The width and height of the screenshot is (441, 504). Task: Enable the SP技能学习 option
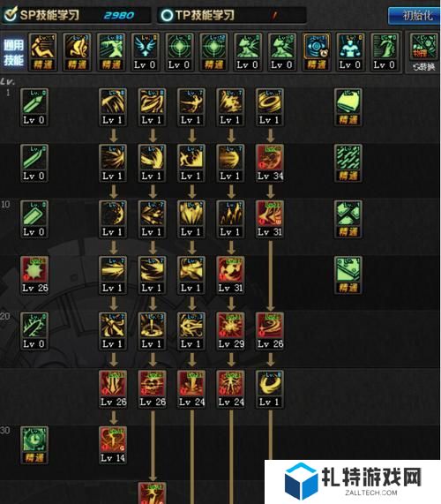click(x=11, y=14)
